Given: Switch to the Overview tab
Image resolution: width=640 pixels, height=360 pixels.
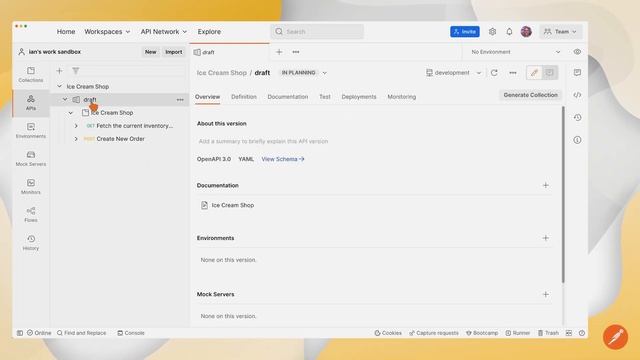Looking at the screenshot, I should pyautogui.click(x=207, y=97).
